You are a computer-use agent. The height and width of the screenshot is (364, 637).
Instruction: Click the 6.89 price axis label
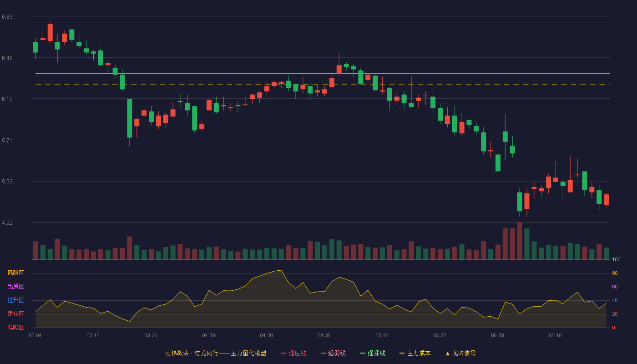pyautogui.click(x=7, y=17)
